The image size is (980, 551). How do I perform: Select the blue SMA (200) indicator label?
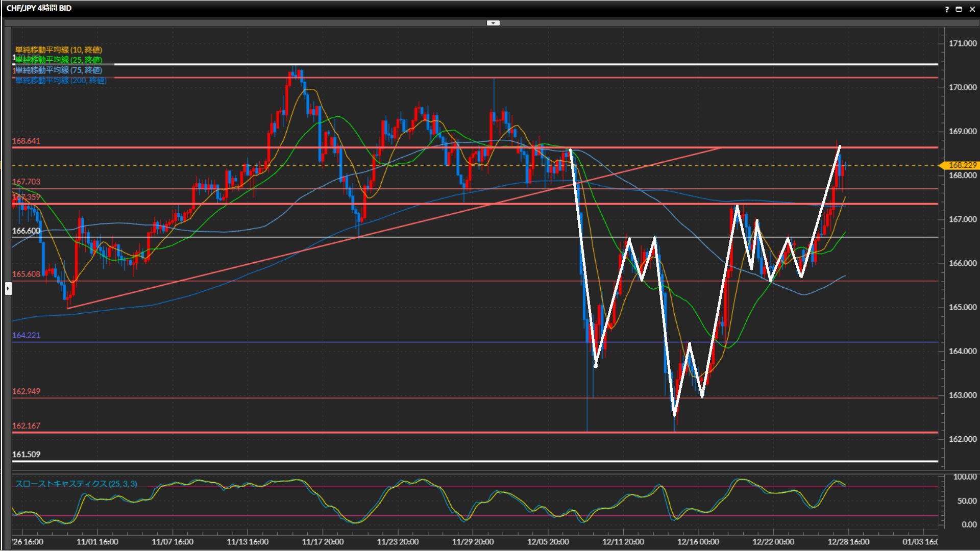60,80
